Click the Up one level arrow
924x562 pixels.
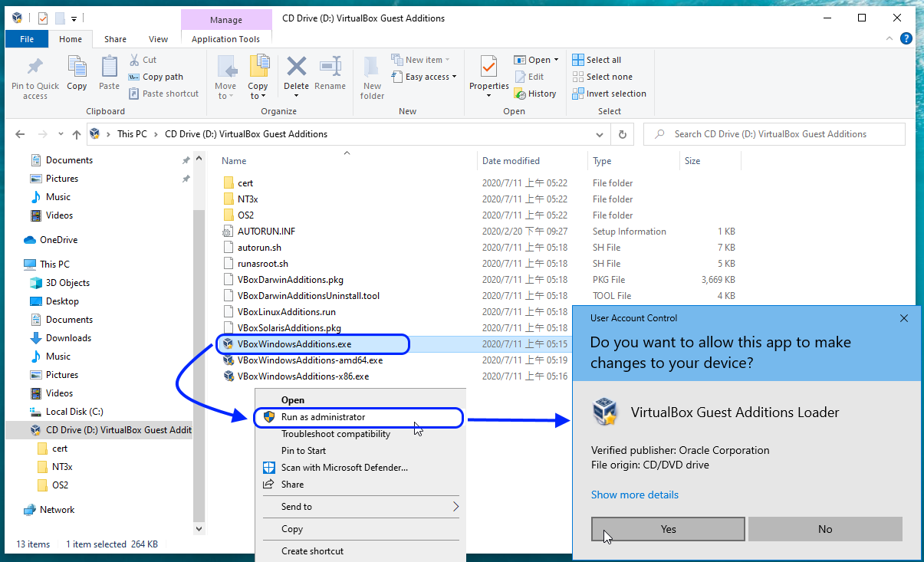(x=77, y=134)
